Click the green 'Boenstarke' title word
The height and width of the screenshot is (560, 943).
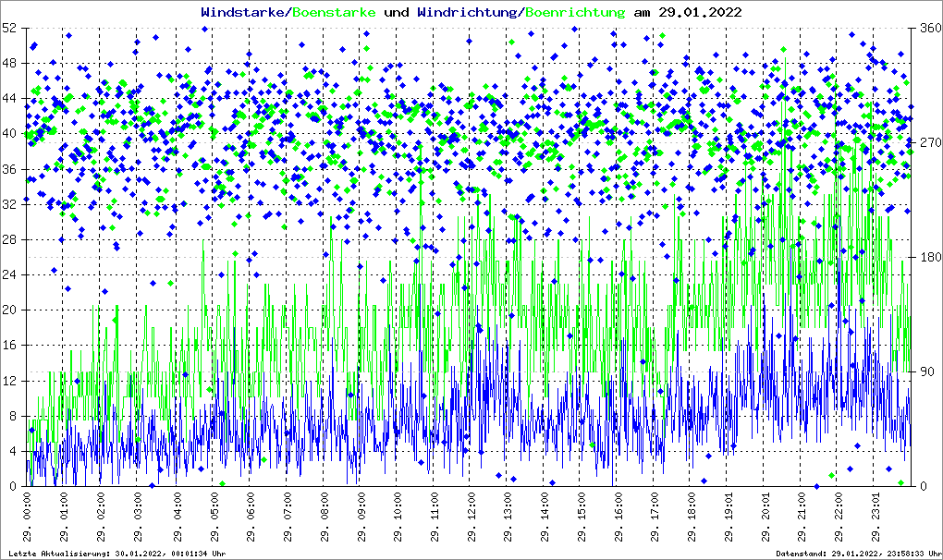334,13
